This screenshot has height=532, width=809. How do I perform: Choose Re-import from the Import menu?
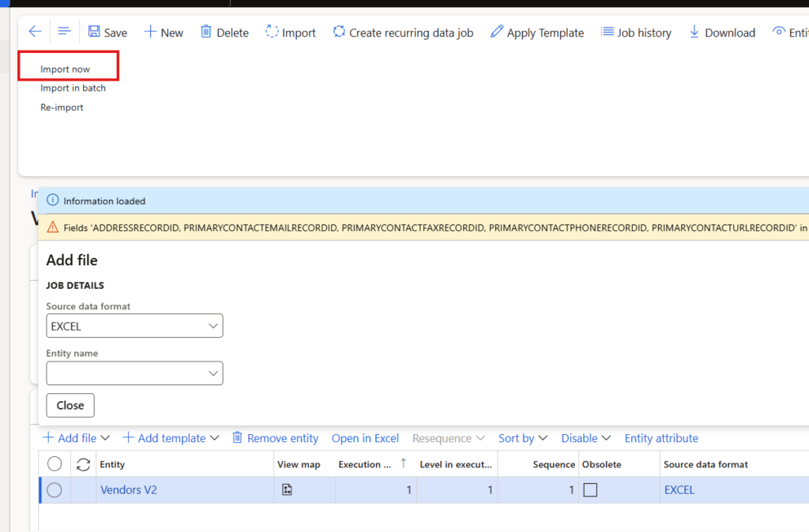(62, 107)
